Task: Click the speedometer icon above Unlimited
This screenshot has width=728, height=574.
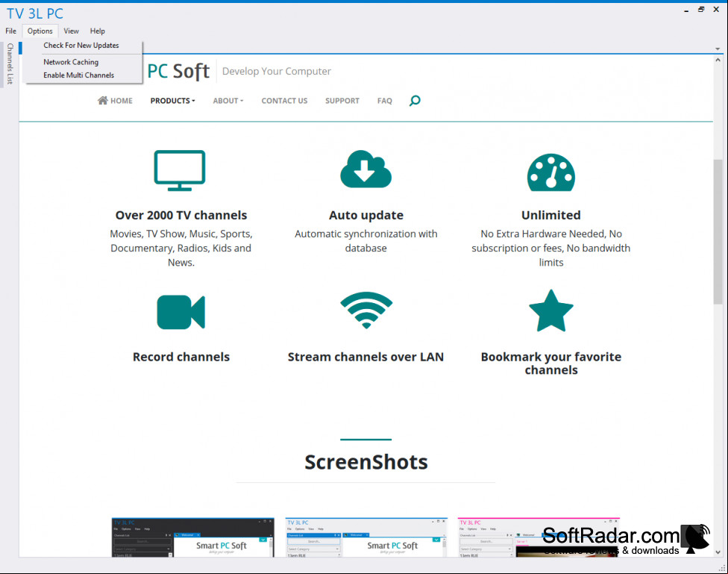Action: tap(551, 172)
